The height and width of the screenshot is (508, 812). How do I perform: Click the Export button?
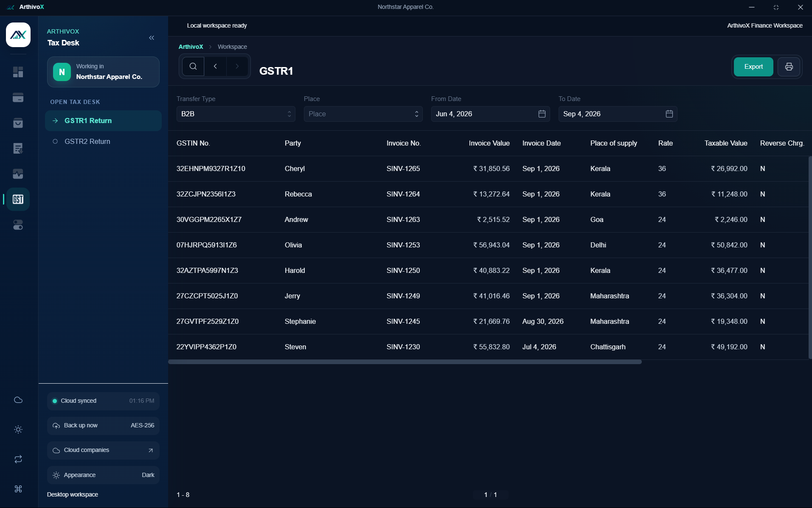(x=753, y=67)
